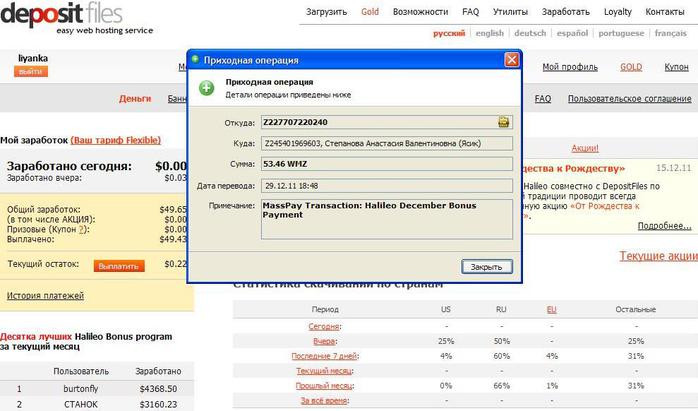Open Последние 7 дней statistics link
This screenshot has height=411, width=698.
click(x=325, y=356)
